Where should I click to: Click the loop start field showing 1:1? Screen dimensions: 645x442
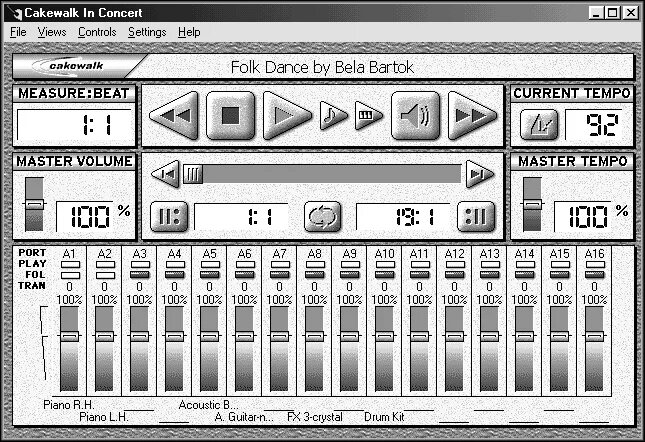pyautogui.click(x=241, y=216)
